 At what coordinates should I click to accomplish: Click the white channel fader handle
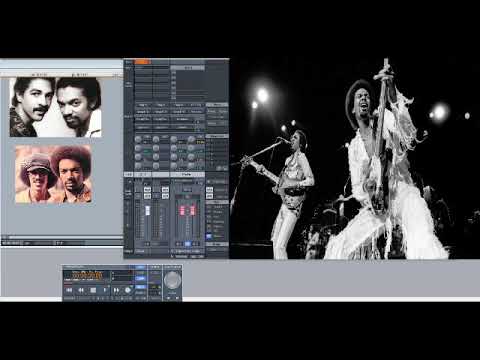pos(147,210)
